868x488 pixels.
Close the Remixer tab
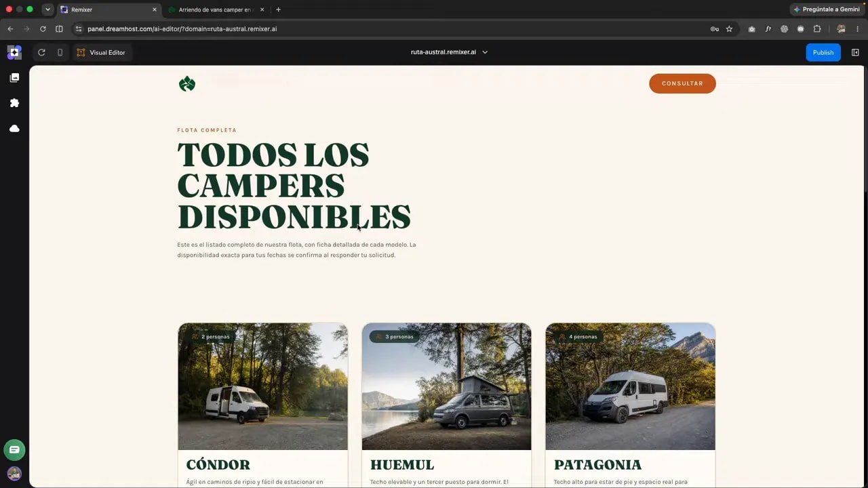(x=155, y=9)
